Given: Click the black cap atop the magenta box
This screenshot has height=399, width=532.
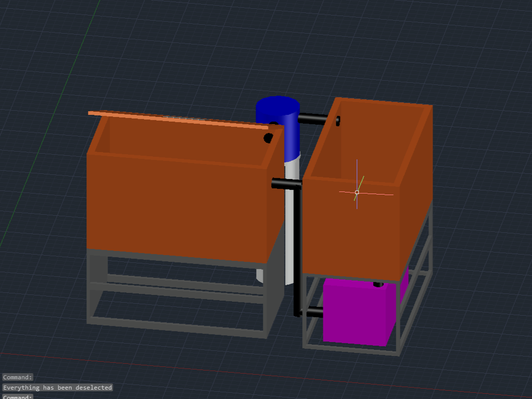Looking at the screenshot, I should (378, 284).
